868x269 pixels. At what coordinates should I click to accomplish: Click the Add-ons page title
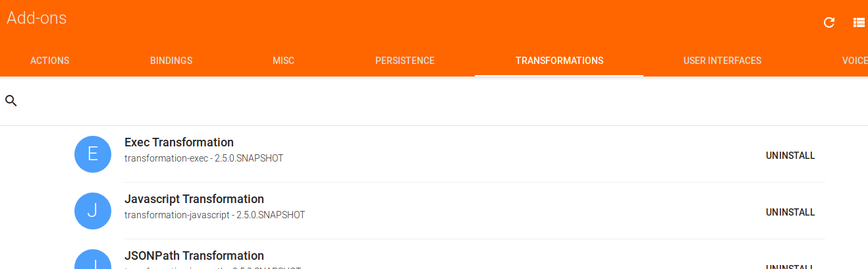[37, 18]
